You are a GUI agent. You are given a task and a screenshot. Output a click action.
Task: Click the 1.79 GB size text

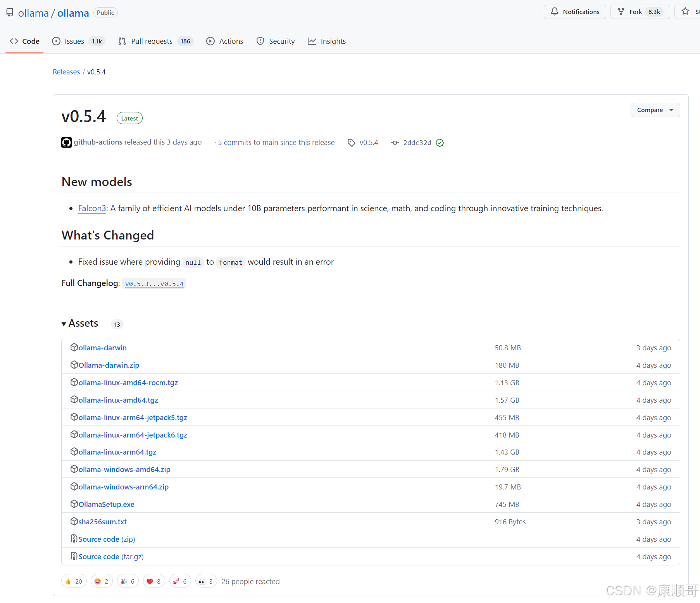click(507, 470)
